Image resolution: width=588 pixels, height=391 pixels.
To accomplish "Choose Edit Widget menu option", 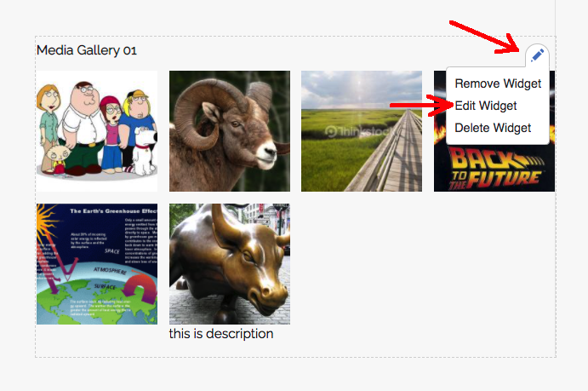I will pyautogui.click(x=486, y=106).
